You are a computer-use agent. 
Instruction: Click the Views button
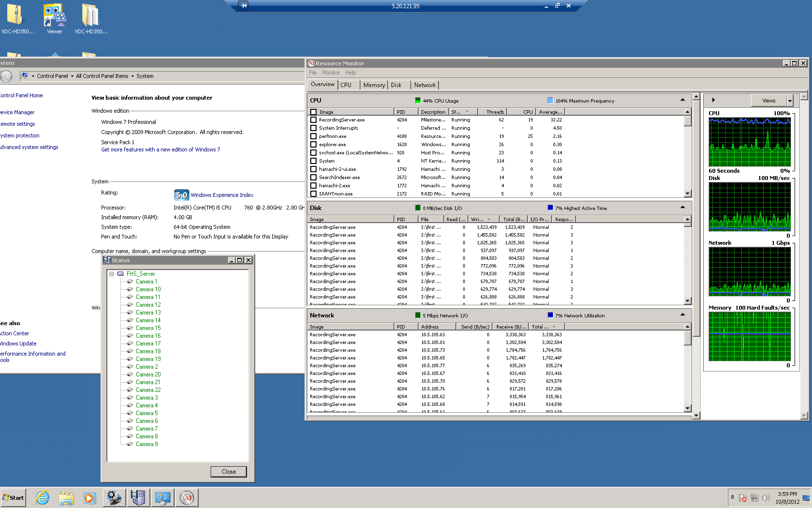[769, 101]
